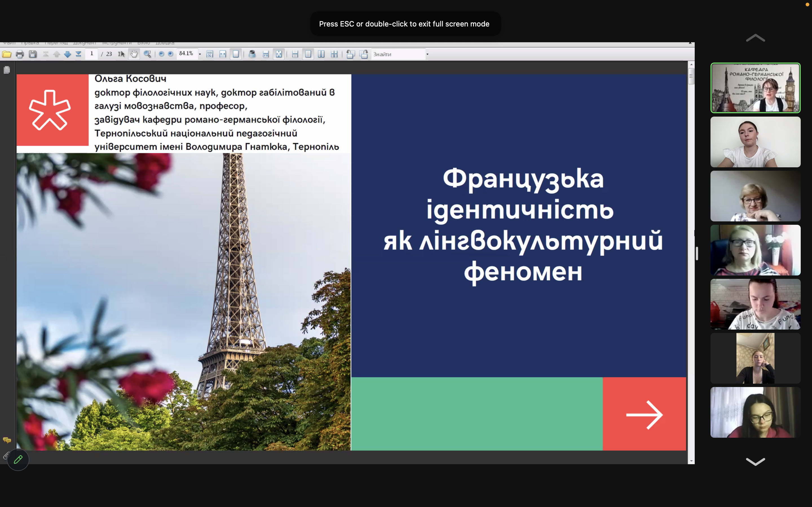The width and height of the screenshot is (812, 507).
Task: Click the Print document icon
Action: click(x=20, y=54)
